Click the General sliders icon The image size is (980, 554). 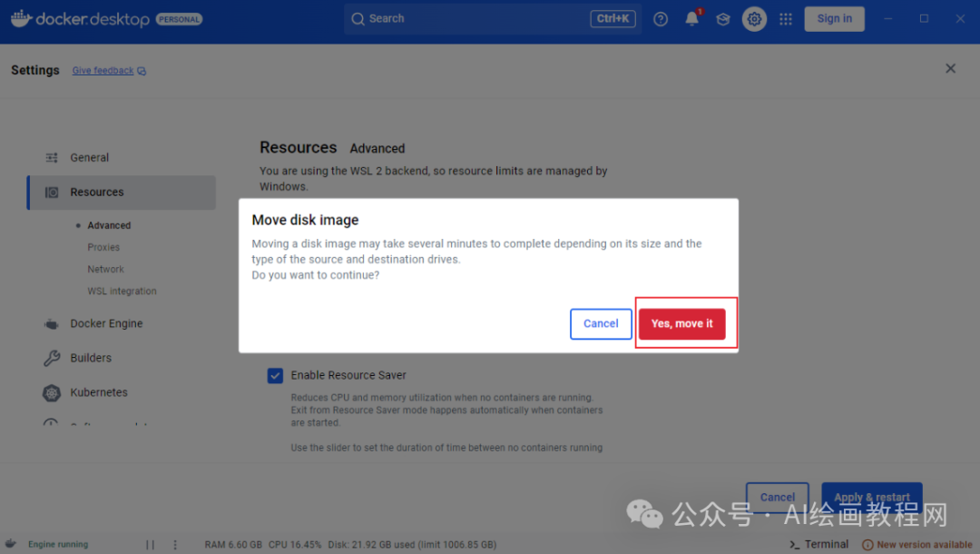[52, 157]
